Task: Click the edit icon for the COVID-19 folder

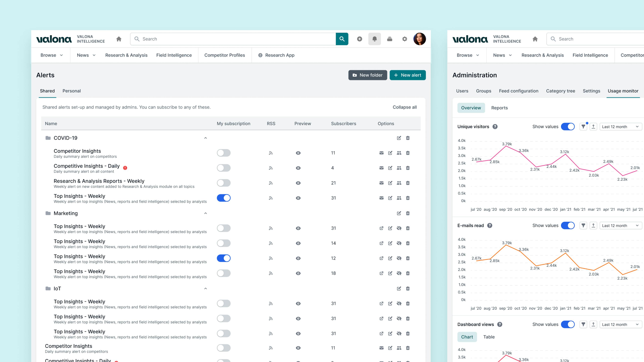Action: (399, 138)
